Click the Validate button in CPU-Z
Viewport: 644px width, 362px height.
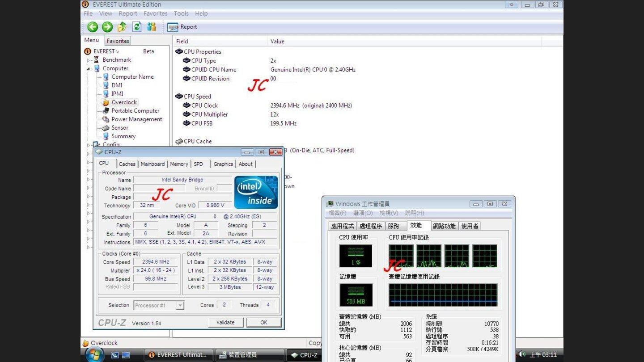(x=225, y=322)
